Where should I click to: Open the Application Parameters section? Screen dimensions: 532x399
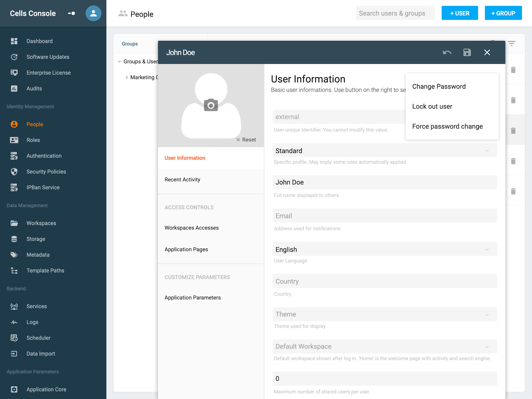(211, 298)
